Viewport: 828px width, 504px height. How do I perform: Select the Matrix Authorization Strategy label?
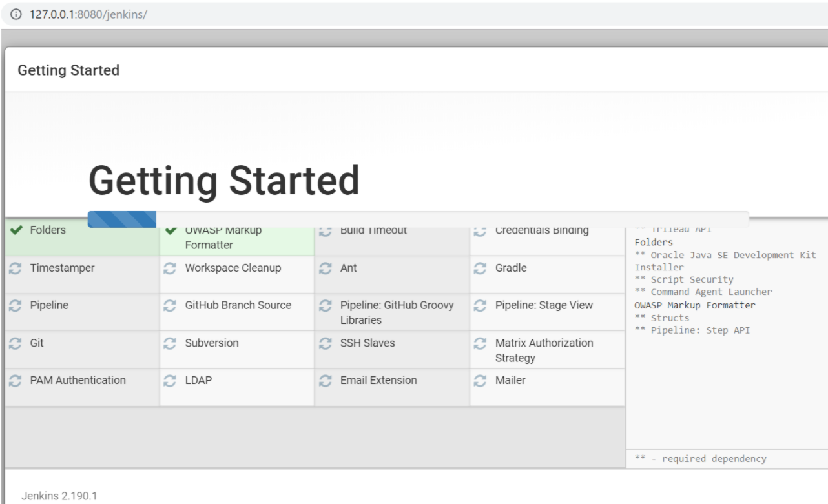point(544,350)
